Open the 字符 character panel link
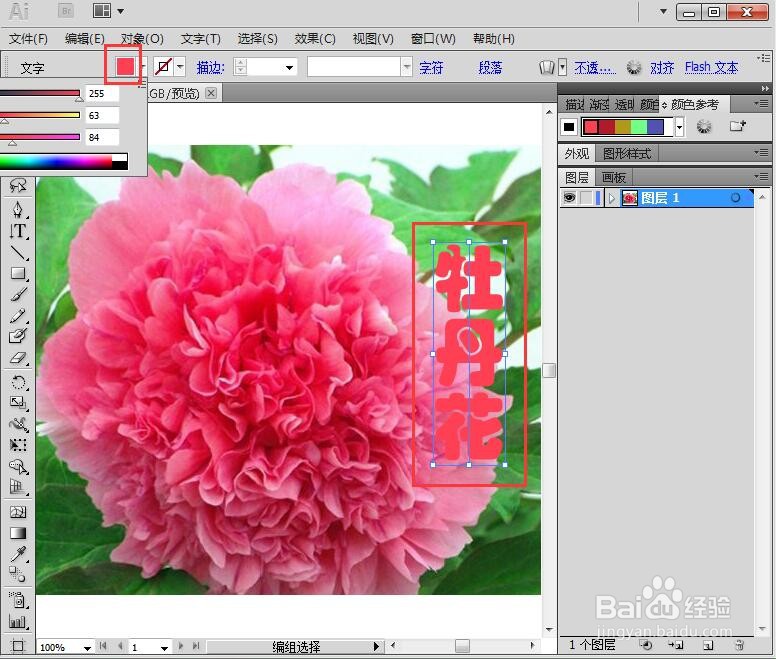This screenshot has width=776, height=659. coord(431,67)
